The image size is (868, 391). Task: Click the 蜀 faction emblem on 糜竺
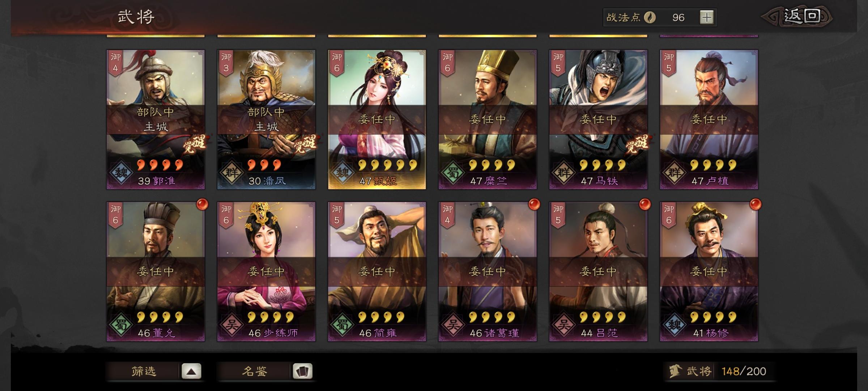[x=452, y=173]
